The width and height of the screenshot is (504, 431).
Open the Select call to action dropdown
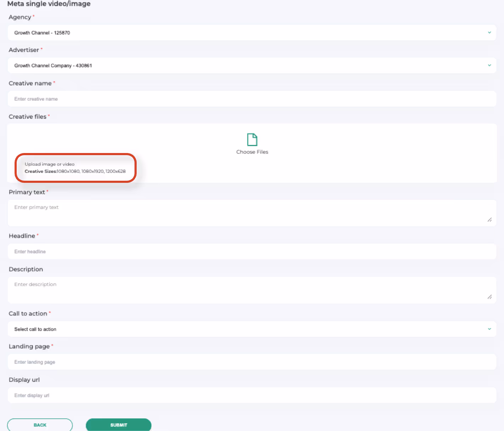tap(252, 329)
